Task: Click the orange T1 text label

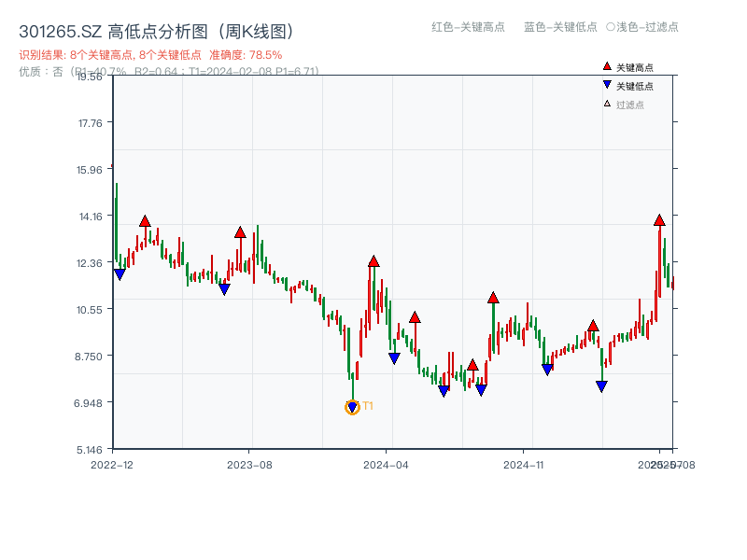Action: click(368, 406)
